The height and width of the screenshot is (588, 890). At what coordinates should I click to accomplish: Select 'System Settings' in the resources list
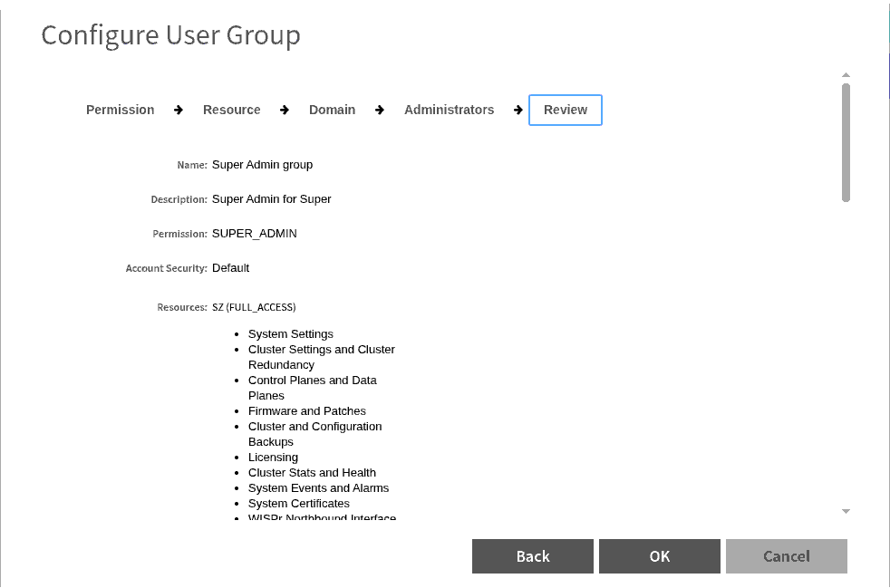point(290,334)
